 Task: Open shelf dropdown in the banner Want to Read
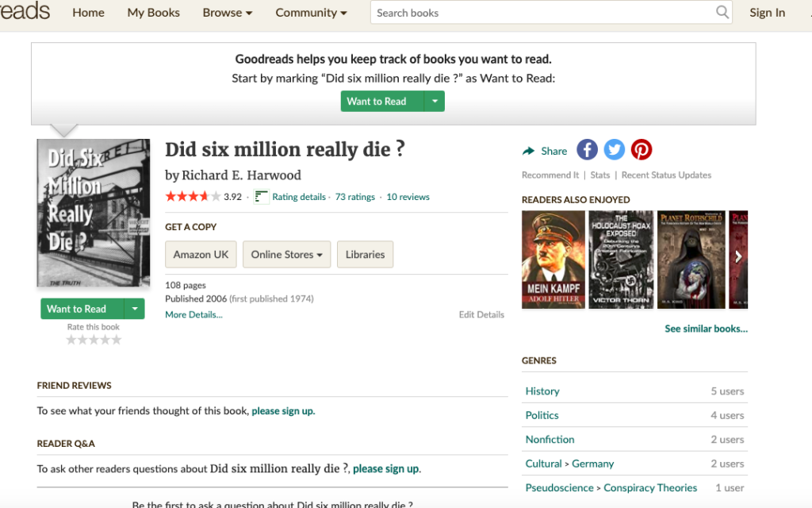[x=435, y=101]
